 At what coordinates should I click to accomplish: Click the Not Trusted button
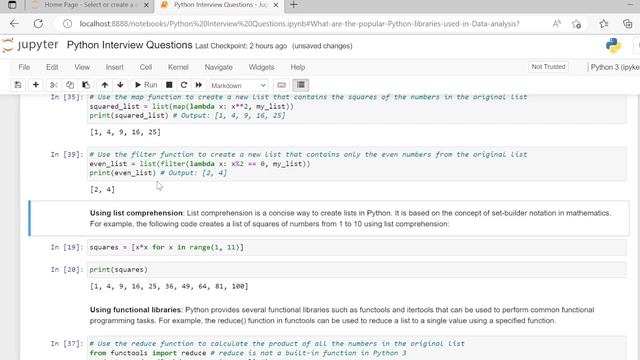(x=548, y=67)
